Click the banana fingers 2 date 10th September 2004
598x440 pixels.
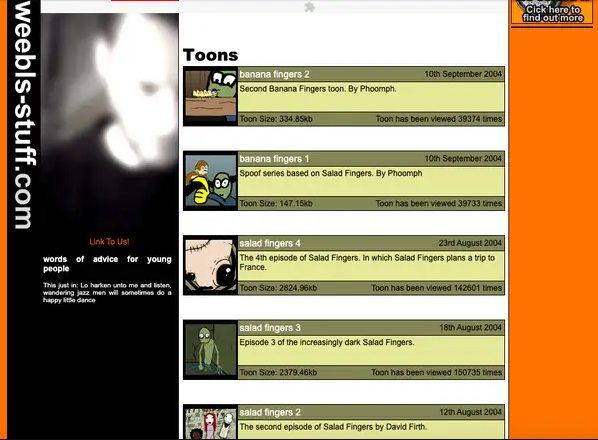463,74
